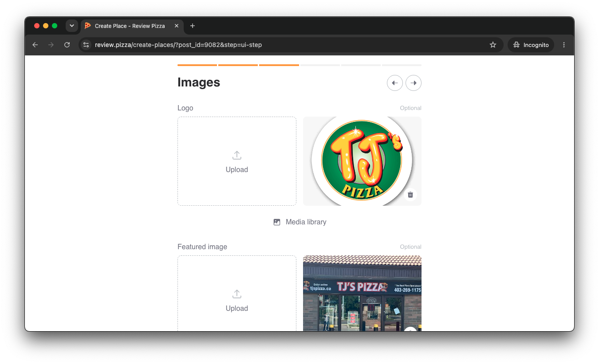
Task: Go to the previous step arrow
Action: pyautogui.click(x=395, y=83)
